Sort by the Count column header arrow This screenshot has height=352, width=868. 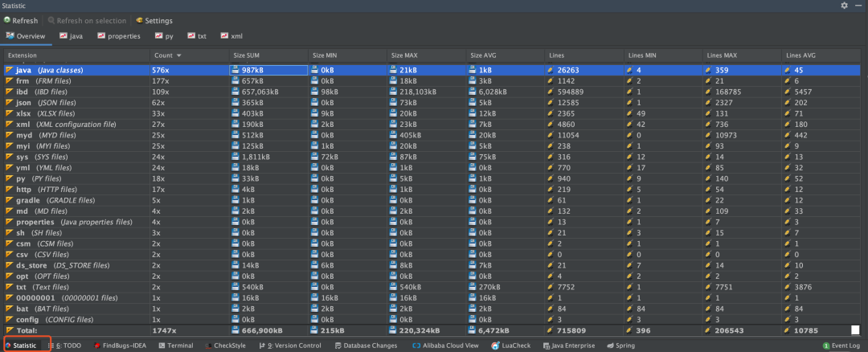pyautogui.click(x=178, y=55)
